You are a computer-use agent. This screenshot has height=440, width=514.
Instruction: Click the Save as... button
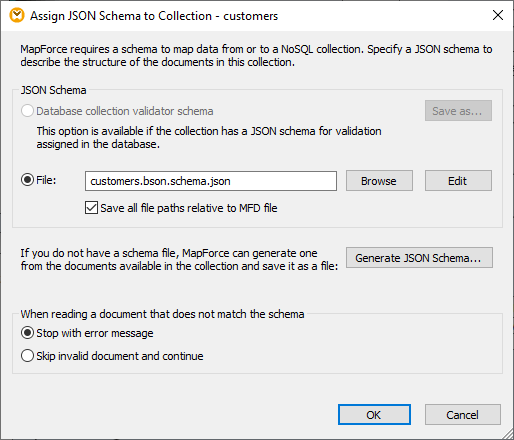458,111
